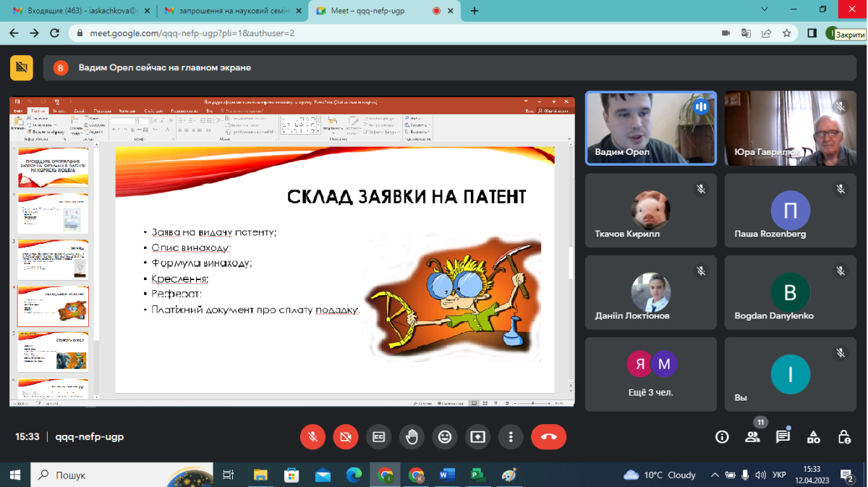Show the participants list
Screen dimensions: 868x487
tap(752, 437)
